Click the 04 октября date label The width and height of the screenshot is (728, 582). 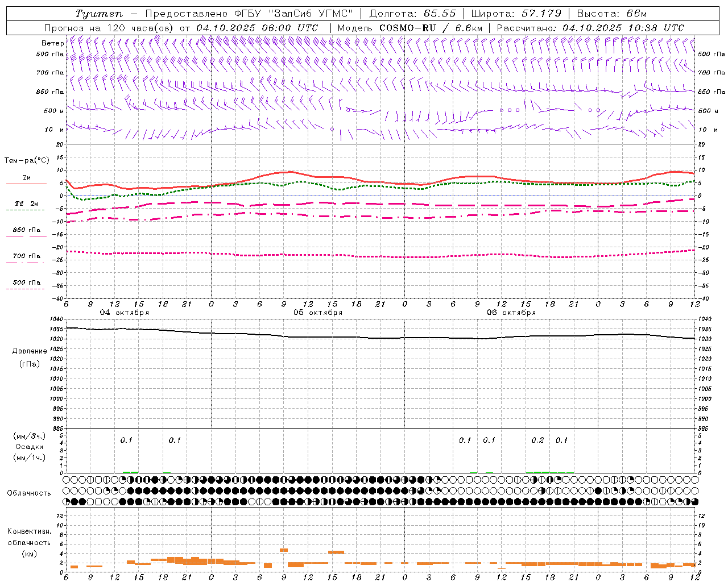(125, 313)
